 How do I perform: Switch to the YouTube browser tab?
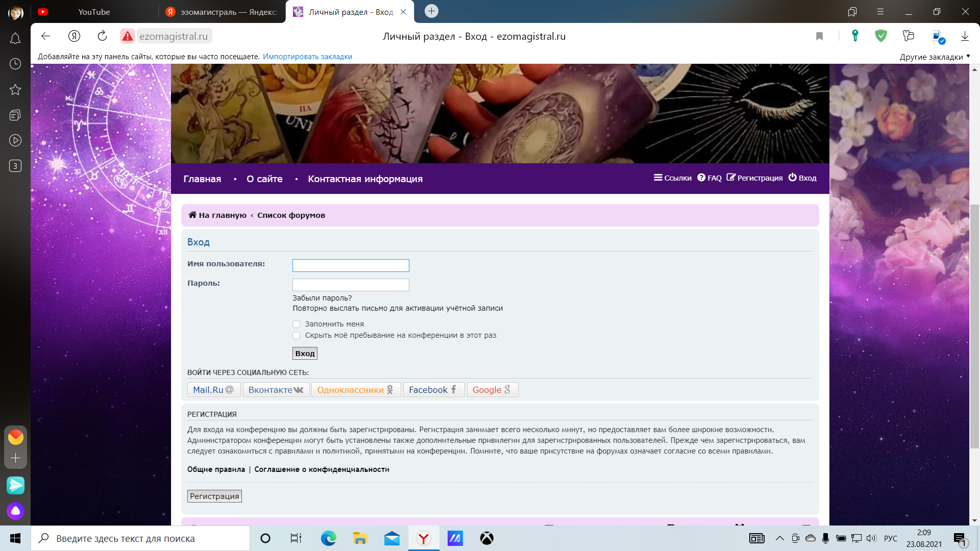pyautogui.click(x=94, y=12)
